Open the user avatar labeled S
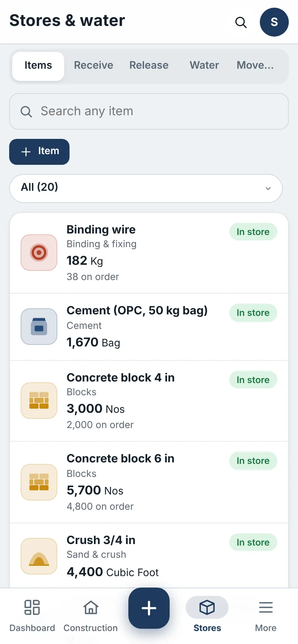 tap(274, 22)
